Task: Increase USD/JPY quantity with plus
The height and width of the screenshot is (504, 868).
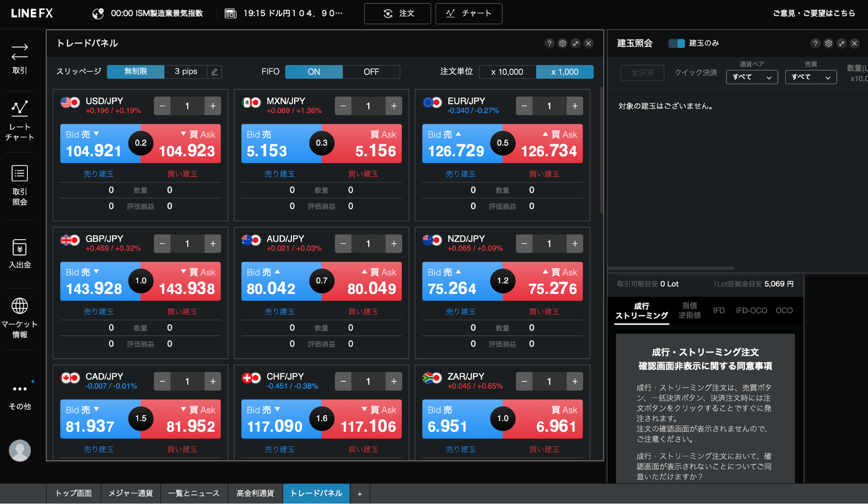Action: tap(213, 106)
